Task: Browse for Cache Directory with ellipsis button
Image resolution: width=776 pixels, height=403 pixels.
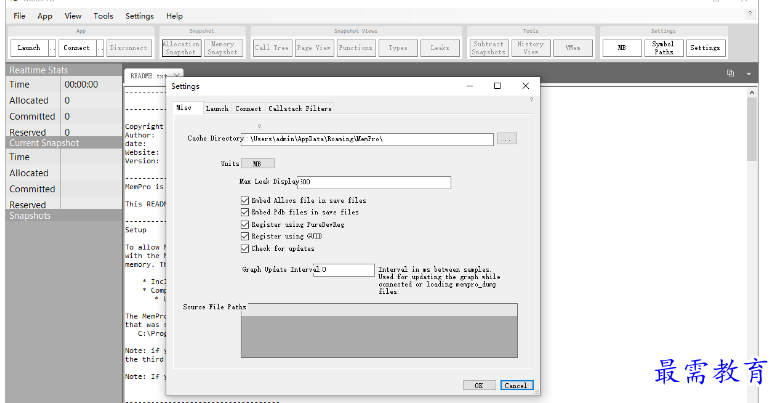Action: [507, 139]
